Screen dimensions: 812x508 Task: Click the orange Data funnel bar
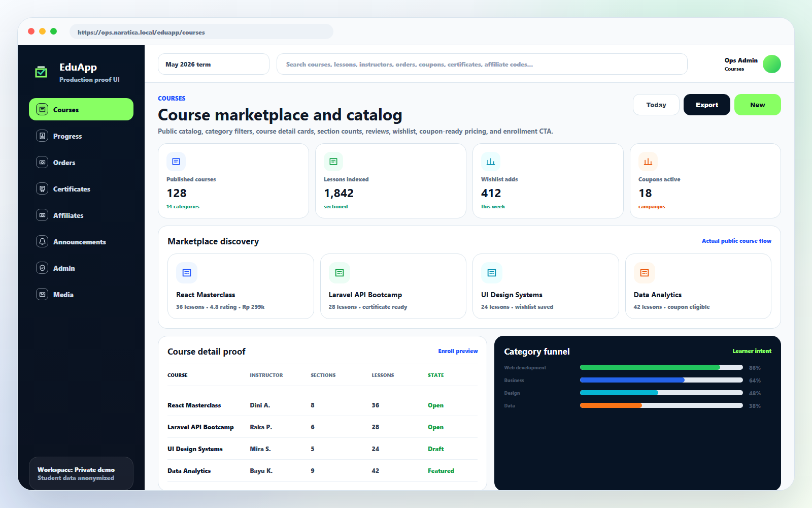(611, 405)
